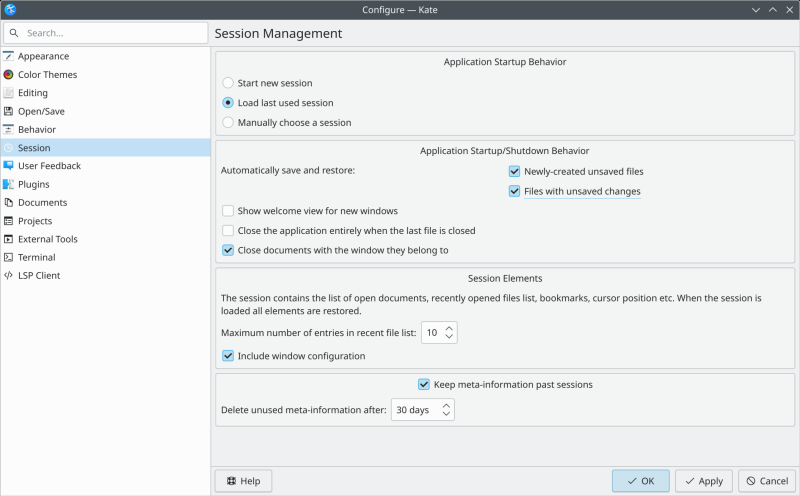The image size is (800, 496).
Task: Uncheck Include window configuration
Action: (228, 356)
